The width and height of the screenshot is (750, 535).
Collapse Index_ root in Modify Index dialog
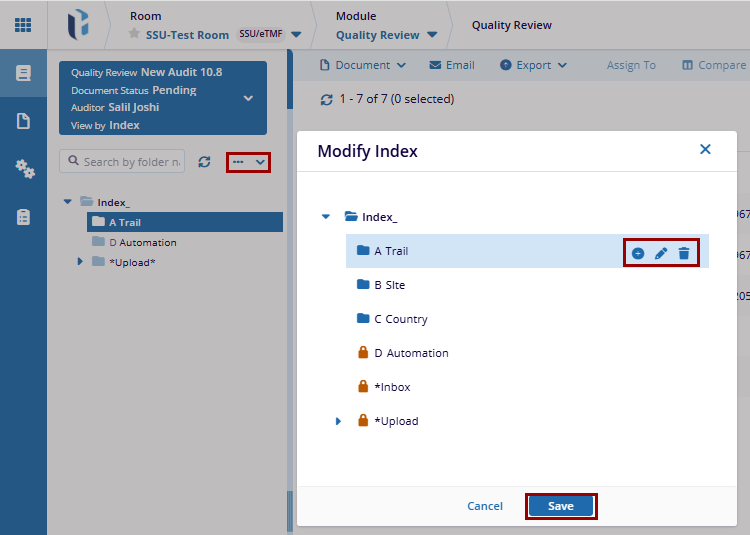[x=325, y=216]
